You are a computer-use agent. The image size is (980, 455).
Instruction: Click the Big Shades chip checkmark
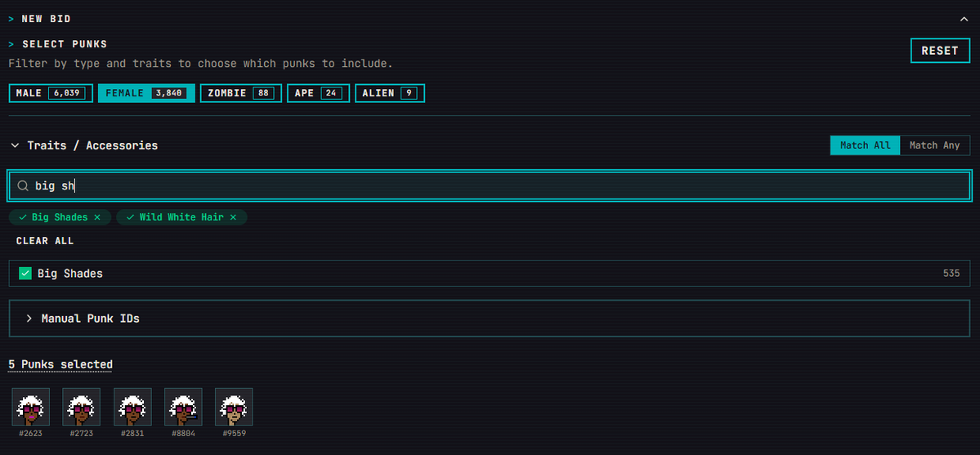point(23,216)
